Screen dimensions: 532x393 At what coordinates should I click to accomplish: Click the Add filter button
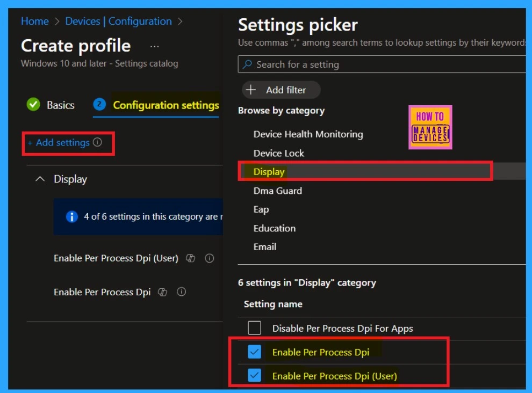[281, 90]
